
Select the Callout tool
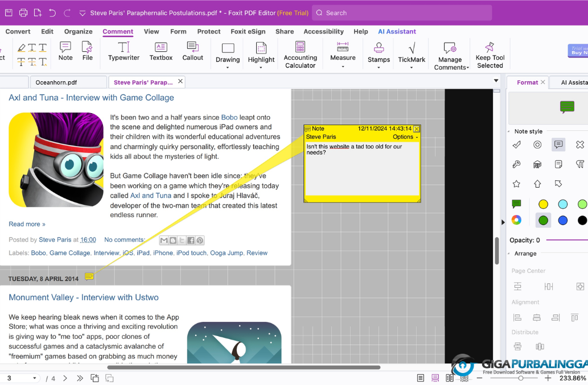pyautogui.click(x=193, y=51)
